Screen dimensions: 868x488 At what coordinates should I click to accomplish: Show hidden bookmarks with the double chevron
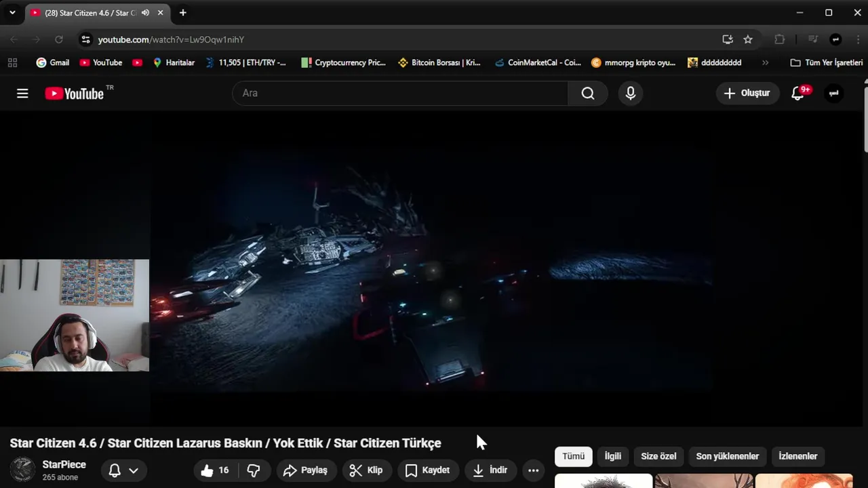click(x=766, y=62)
